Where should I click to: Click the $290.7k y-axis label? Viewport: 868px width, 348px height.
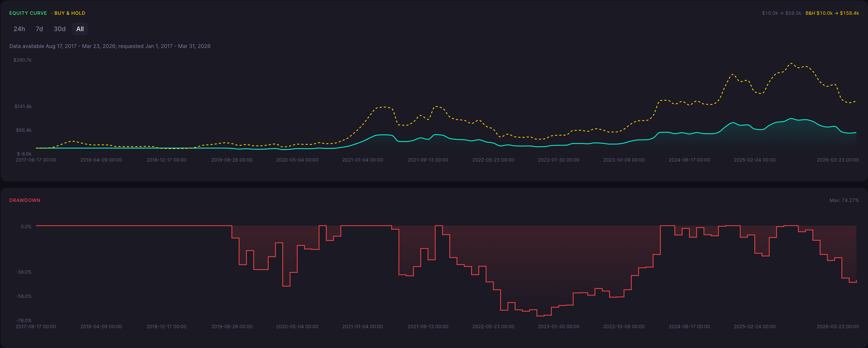click(x=23, y=60)
